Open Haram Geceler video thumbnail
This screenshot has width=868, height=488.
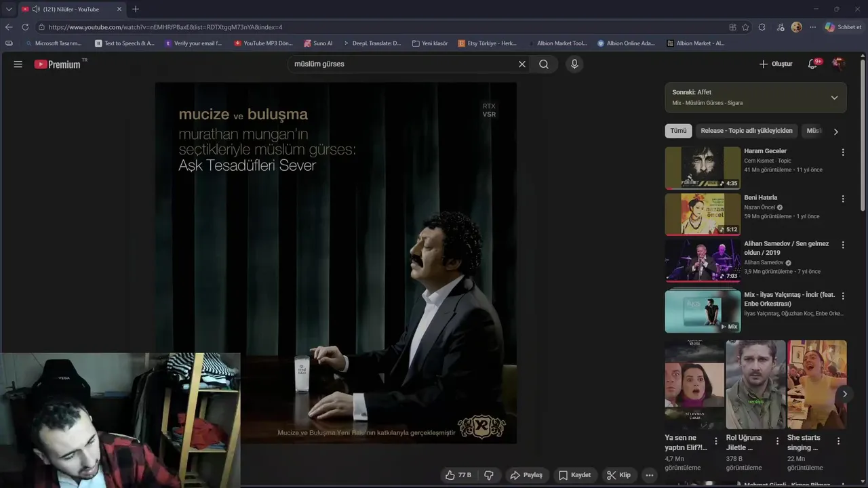coord(703,168)
